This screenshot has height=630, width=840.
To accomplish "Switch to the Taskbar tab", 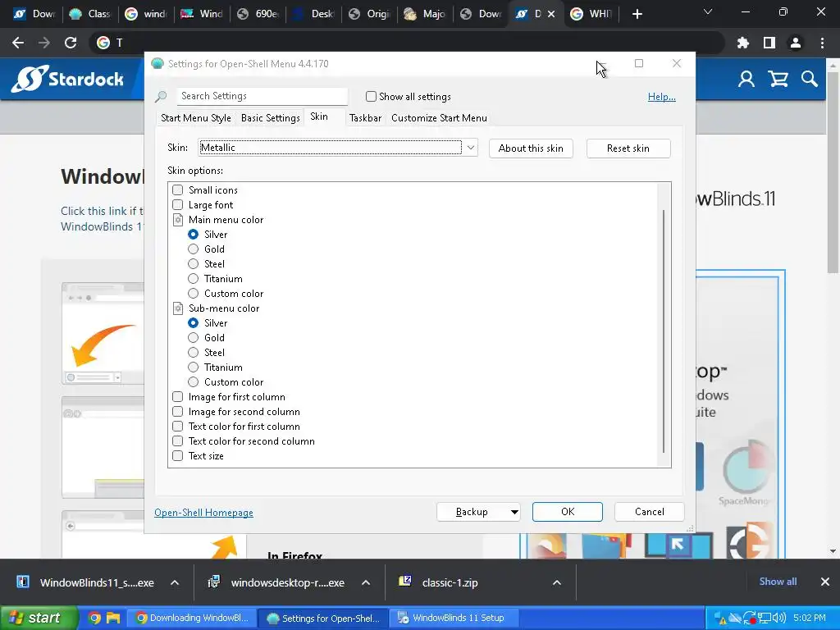I will (x=365, y=118).
